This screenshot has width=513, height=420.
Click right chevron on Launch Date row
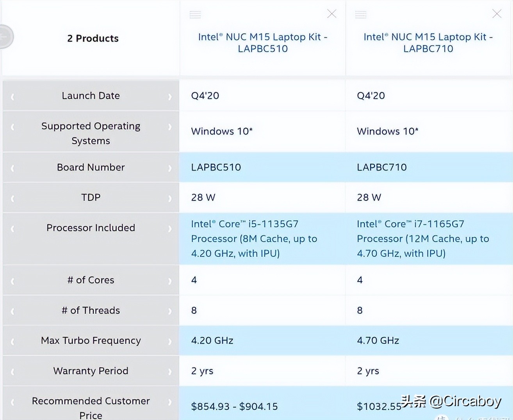coord(170,96)
